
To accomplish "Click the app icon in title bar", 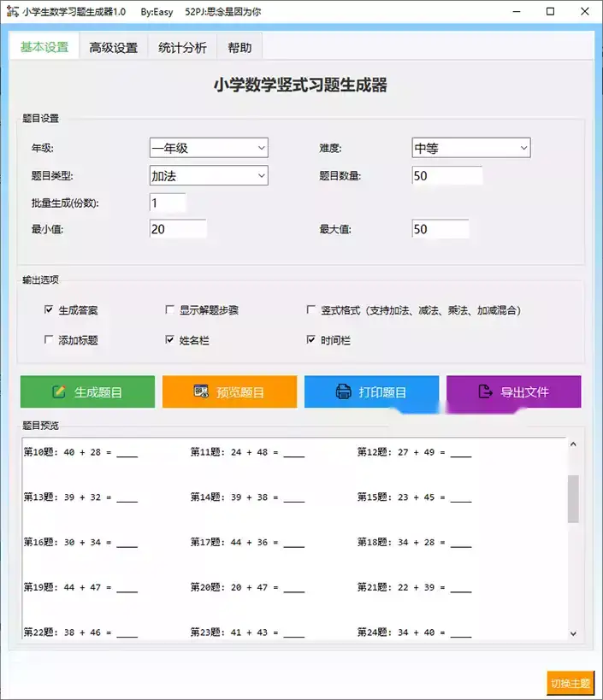I will [12, 12].
